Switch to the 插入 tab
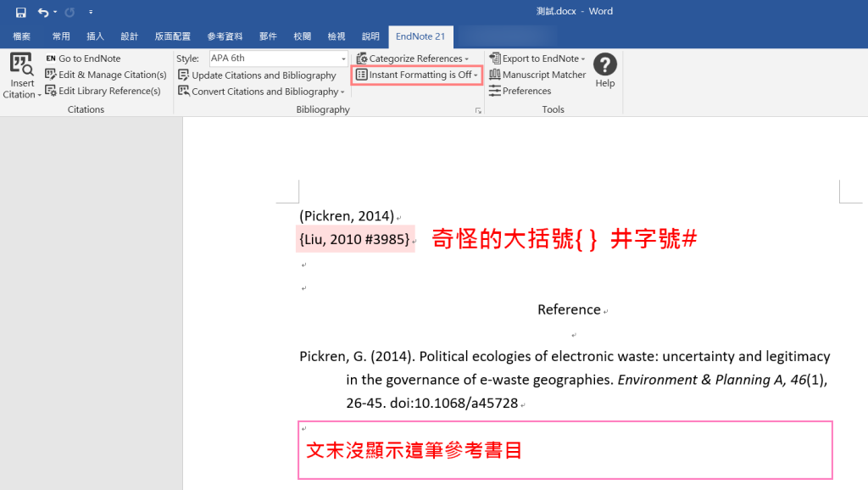Image resolution: width=868 pixels, height=490 pixels. (x=95, y=36)
